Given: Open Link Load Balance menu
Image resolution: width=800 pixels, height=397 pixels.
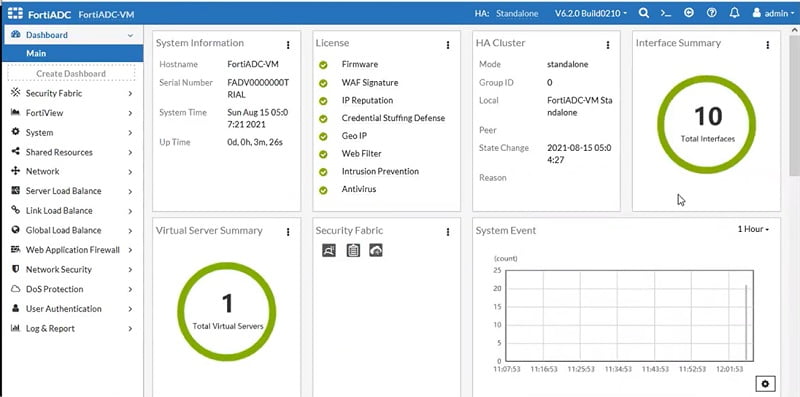Looking at the screenshot, I should pyautogui.click(x=71, y=211).
